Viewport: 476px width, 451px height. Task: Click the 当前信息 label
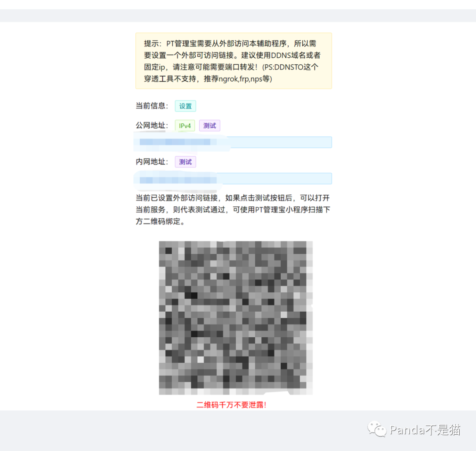tap(152, 106)
